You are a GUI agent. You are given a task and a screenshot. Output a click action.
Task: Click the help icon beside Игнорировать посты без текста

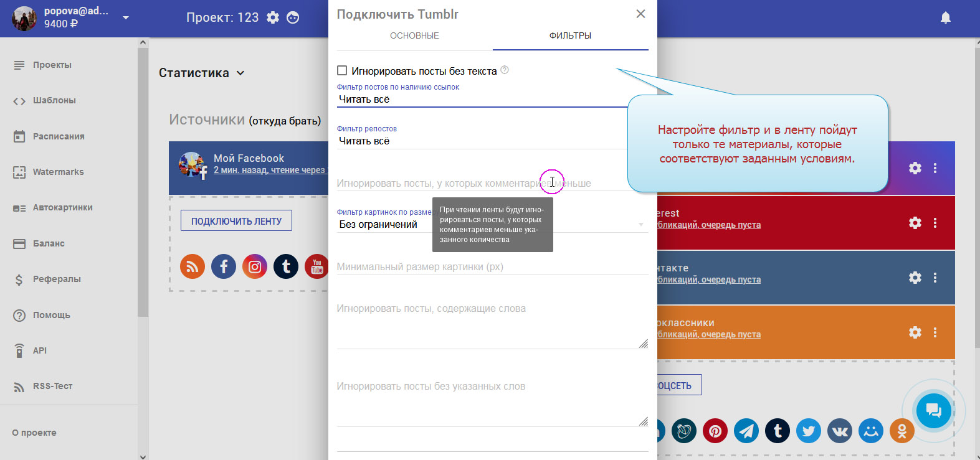505,70
